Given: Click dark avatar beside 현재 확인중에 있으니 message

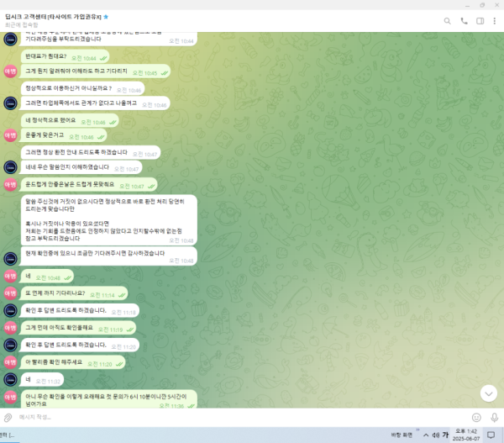Looking at the screenshot, I should click(10, 259).
